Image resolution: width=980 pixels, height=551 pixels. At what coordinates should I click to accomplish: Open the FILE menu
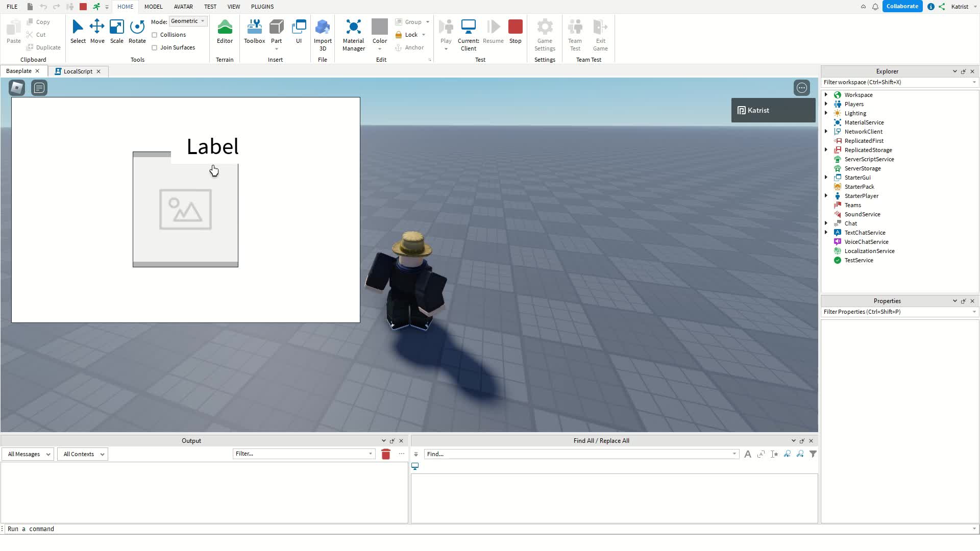(x=11, y=7)
